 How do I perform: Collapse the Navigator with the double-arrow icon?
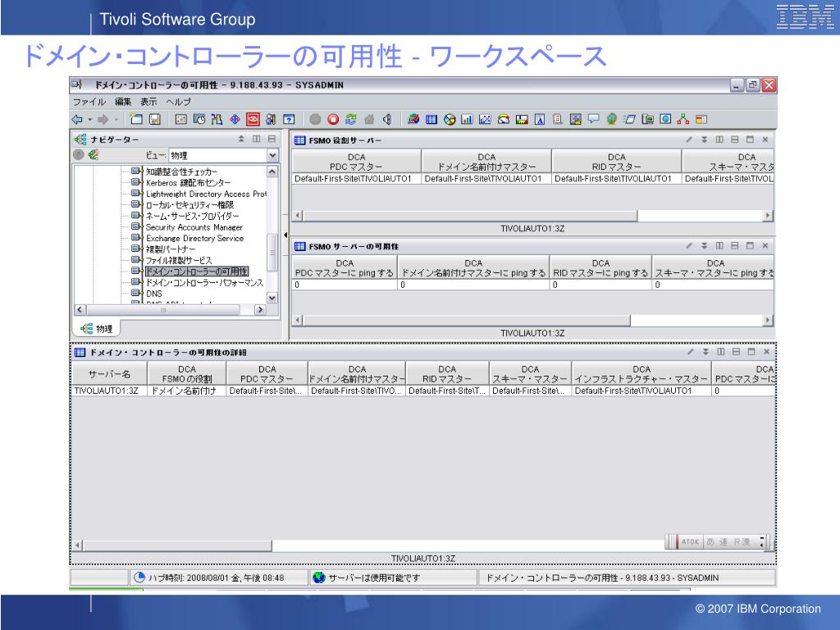pos(241,139)
